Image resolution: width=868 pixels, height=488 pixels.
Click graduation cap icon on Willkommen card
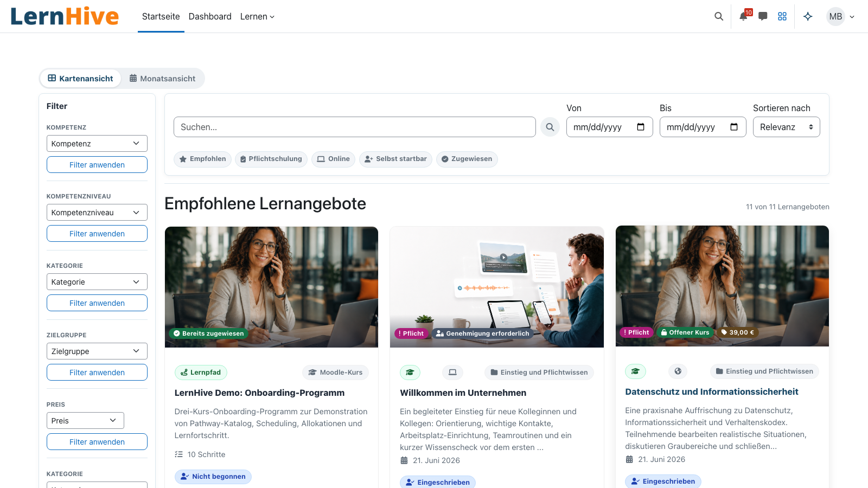point(410,372)
